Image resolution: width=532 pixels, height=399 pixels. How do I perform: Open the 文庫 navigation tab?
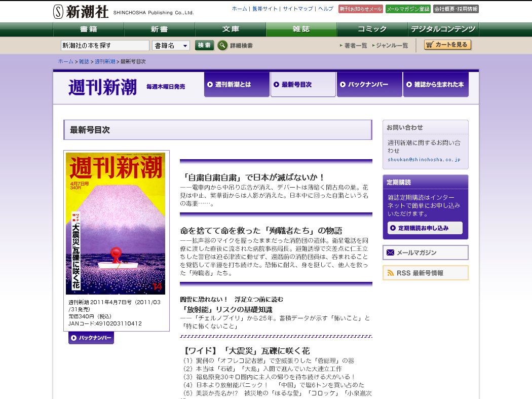[231, 29]
